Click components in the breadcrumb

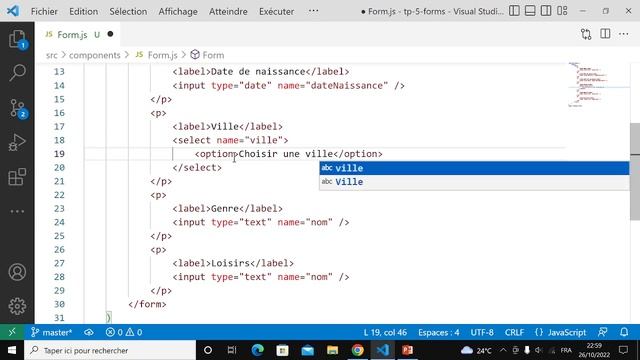[x=94, y=55]
